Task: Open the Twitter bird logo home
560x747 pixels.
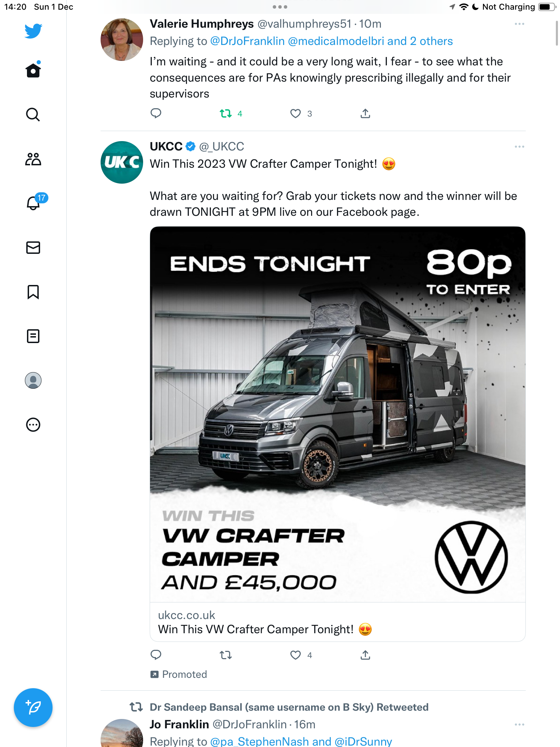Action: 33,31
